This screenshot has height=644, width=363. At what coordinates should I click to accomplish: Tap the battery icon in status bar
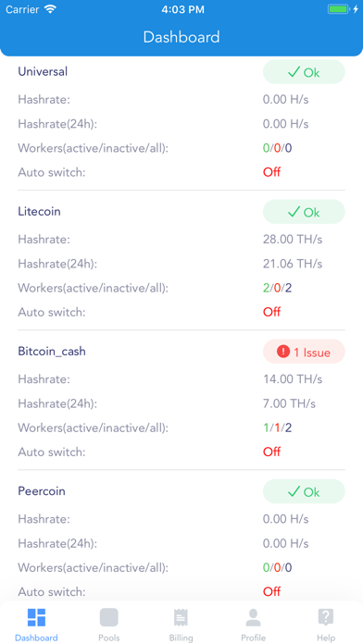(x=339, y=9)
